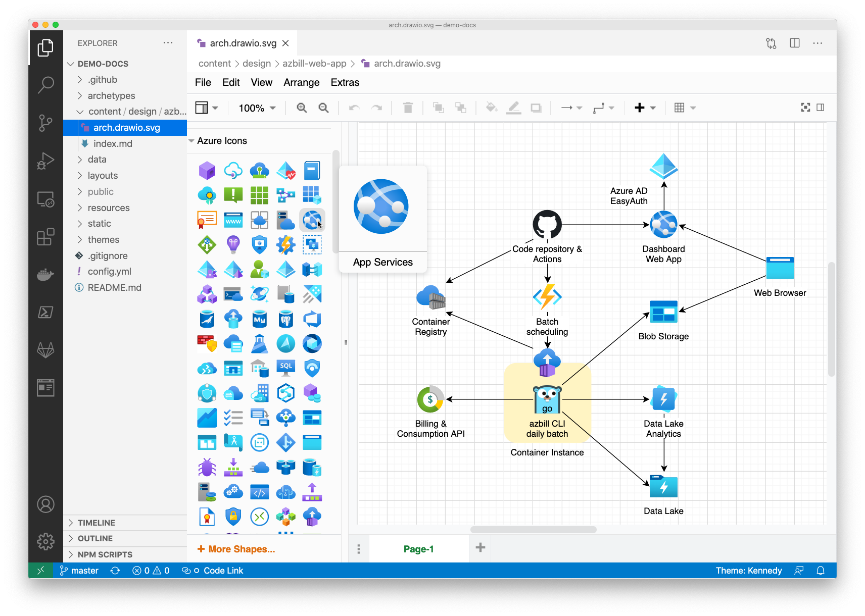Click Code Link in the status bar
865x616 pixels.
pyautogui.click(x=223, y=571)
